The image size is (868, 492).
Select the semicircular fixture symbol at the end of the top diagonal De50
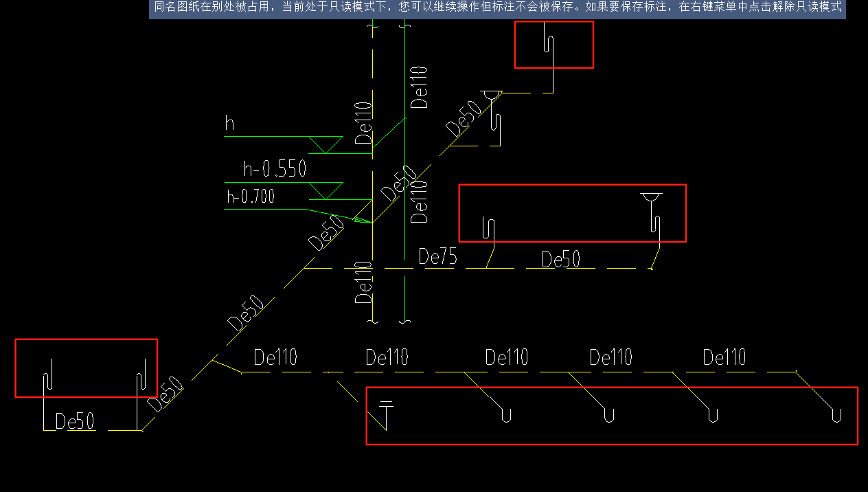[x=490, y=96]
